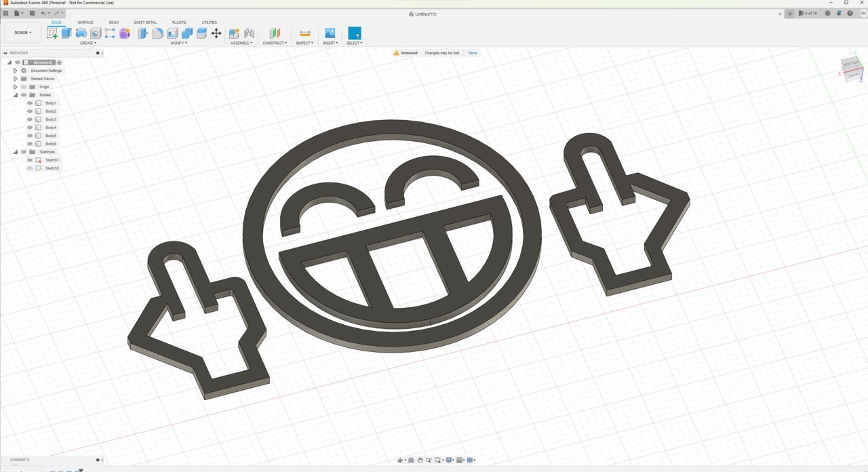Open the Create dropdown menu
This screenshot has width=868, height=472.
88,43
